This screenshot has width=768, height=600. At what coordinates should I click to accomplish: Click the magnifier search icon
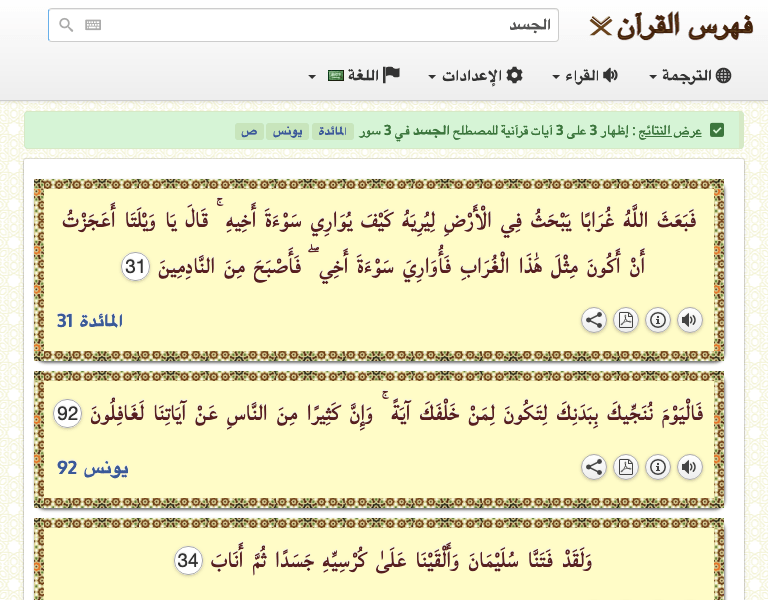tap(66, 26)
